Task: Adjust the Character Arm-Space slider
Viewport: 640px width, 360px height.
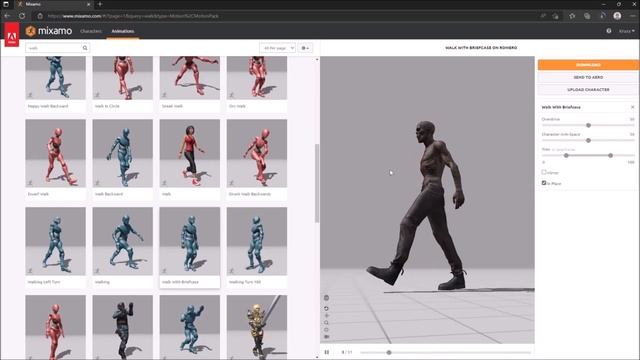Action: tap(588, 140)
